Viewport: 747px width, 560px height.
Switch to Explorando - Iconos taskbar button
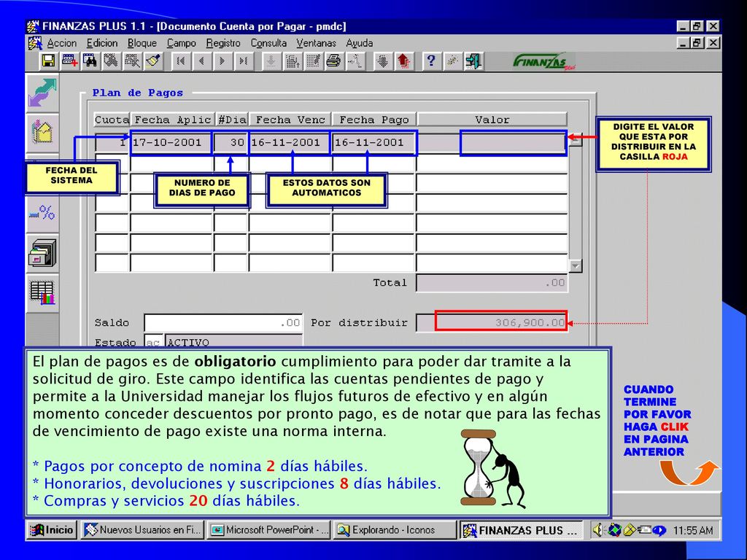tap(395, 530)
